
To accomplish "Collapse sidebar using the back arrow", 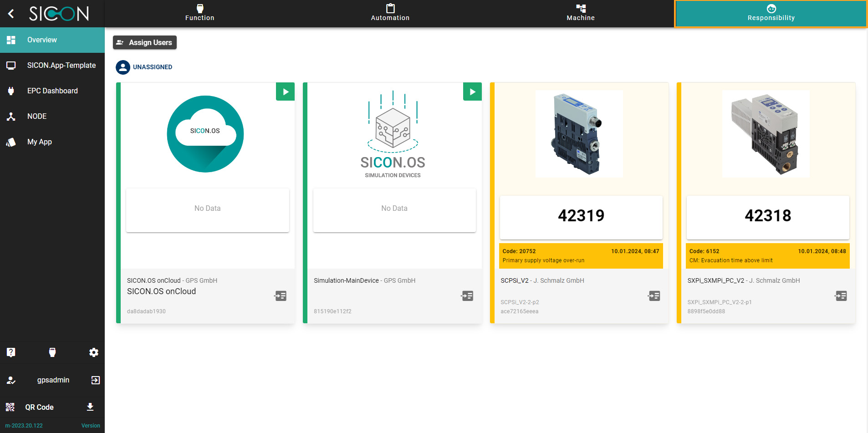I will tap(11, 14).
